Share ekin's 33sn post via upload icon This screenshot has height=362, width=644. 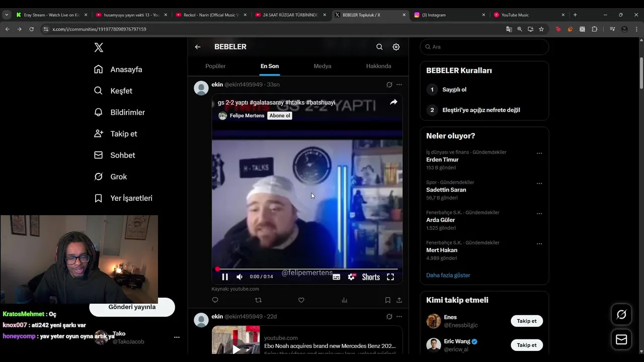399,300
